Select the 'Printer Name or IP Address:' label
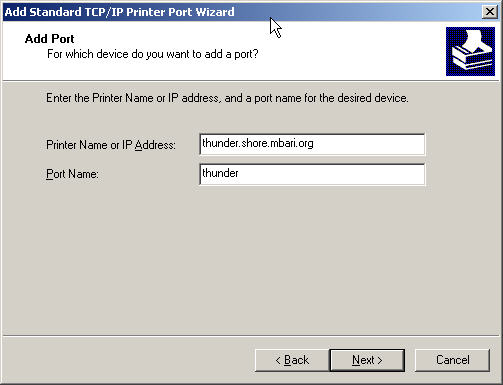 tap(111, 145)
